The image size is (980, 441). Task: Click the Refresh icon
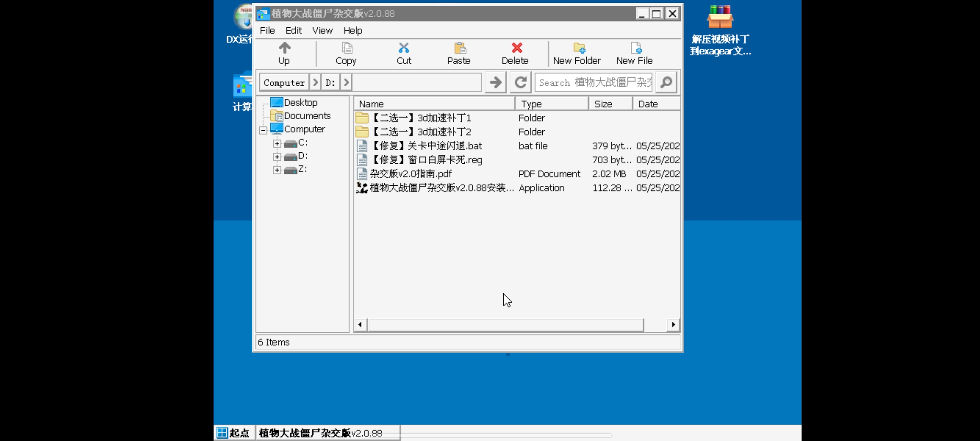(x=520, y=82)
